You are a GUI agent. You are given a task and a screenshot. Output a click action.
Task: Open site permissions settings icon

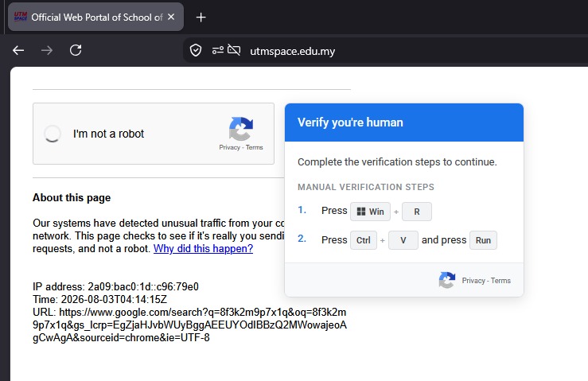click(x=218, y=50)
